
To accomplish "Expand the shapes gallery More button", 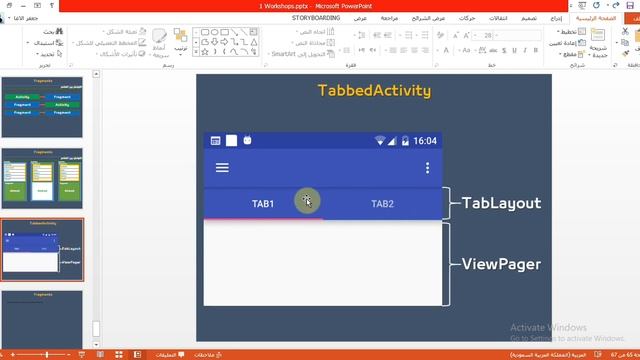I will click(196, 52).
